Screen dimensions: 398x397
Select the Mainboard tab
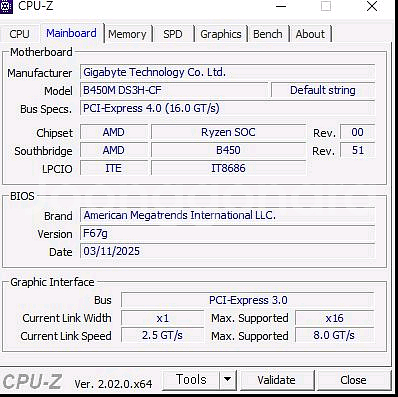tap(71, 33)
